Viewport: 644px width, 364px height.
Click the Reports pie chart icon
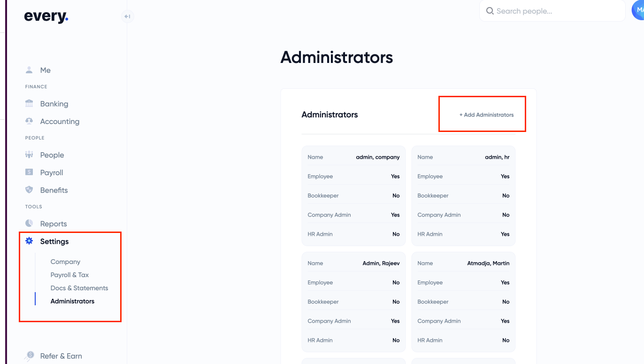pyautogui.click(x=29, y=223)
